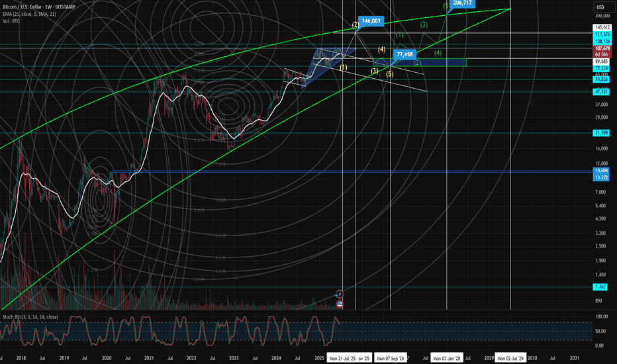Open the US flag economic event icon

pyautogui.click(x=340, y=304)
